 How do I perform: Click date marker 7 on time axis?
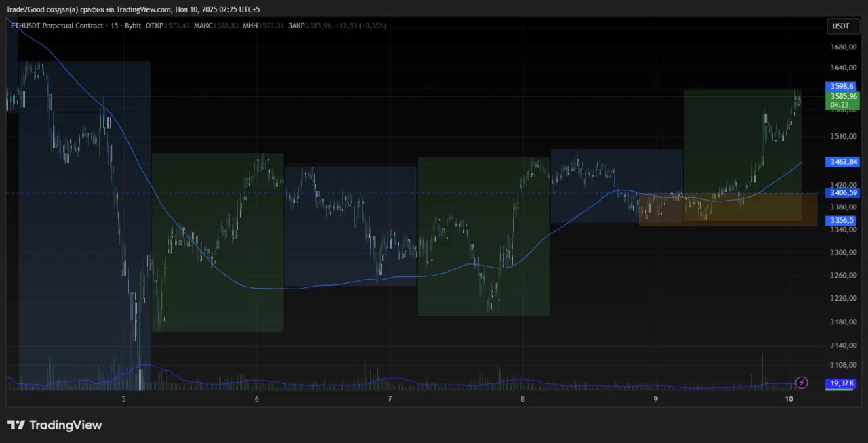390,400
